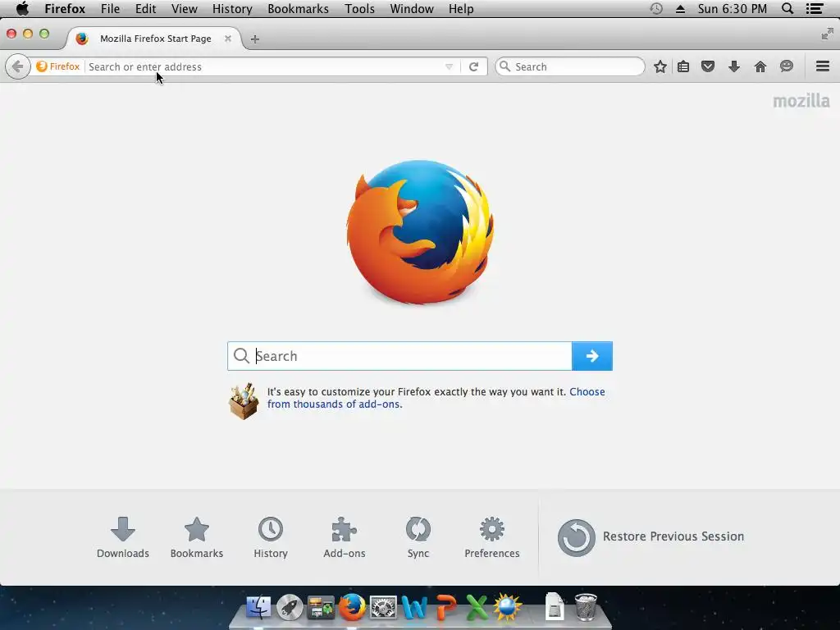Open Sync from the bottom shortcuts

coord(418,537)
